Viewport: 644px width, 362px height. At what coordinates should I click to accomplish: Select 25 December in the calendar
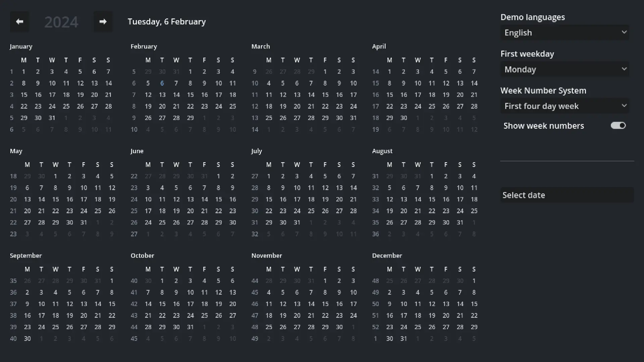(x=418, y=327)
